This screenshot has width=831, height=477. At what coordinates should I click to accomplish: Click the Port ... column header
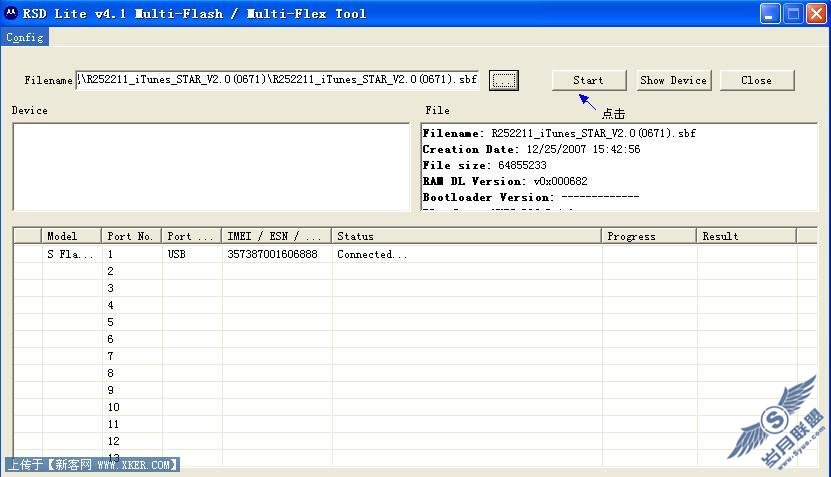(x=191, y=236)
